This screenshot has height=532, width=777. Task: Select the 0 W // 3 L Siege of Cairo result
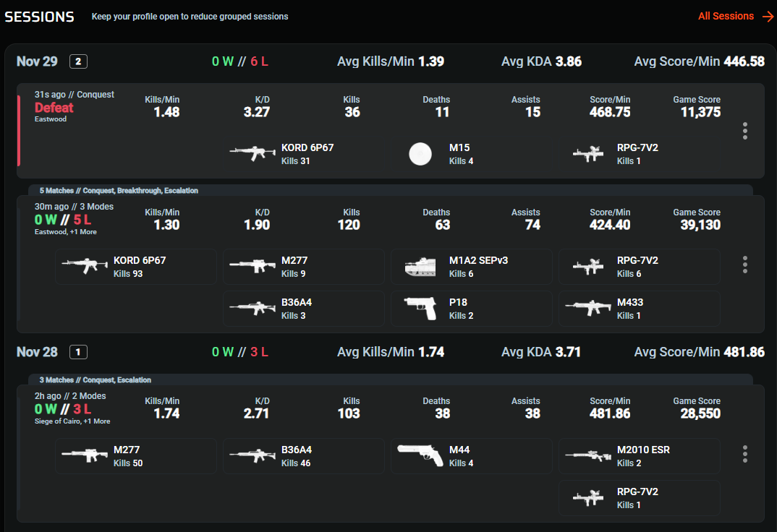pyautogui.click(x=63, y=409)
